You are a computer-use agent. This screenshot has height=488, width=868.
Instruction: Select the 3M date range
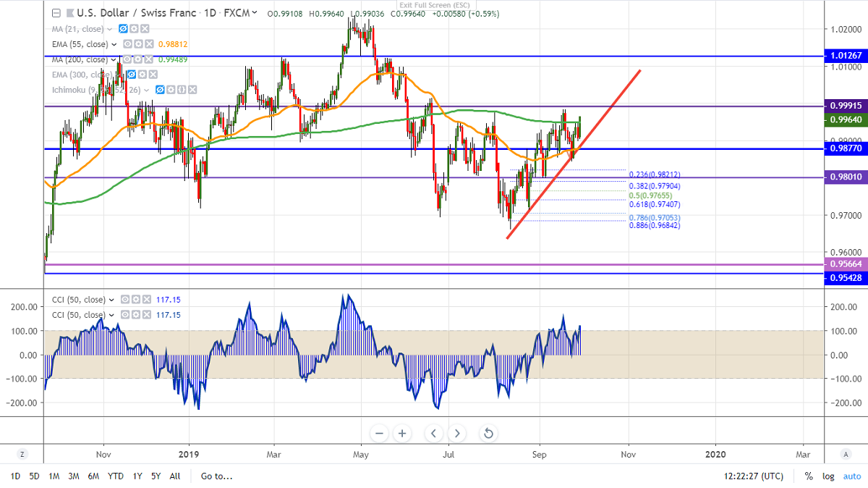click(74, 476)
